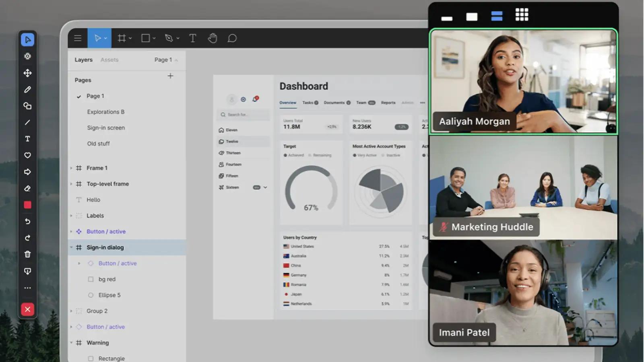This screenshot has width=644, height=362.
Task: Select the Move tool in Figma toolbar
Action: (97, 38)
